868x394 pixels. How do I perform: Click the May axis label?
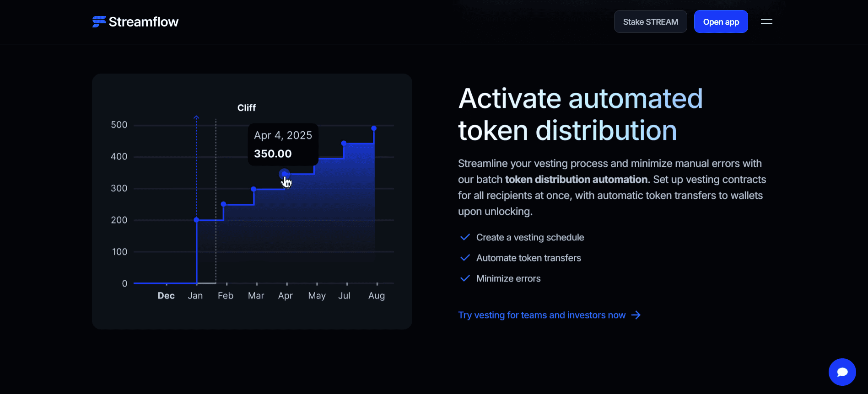click(x=317, y=296)
